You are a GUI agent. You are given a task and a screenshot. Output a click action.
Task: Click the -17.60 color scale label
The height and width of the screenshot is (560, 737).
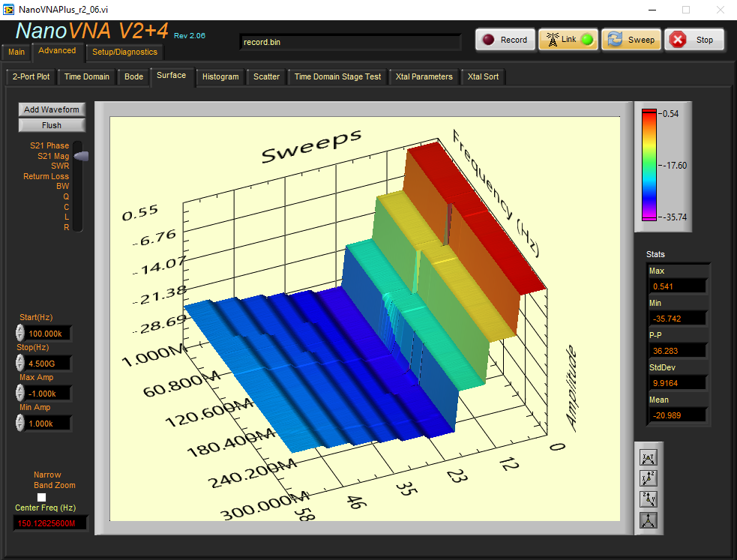pyautogui.click(x=675, y=166)
